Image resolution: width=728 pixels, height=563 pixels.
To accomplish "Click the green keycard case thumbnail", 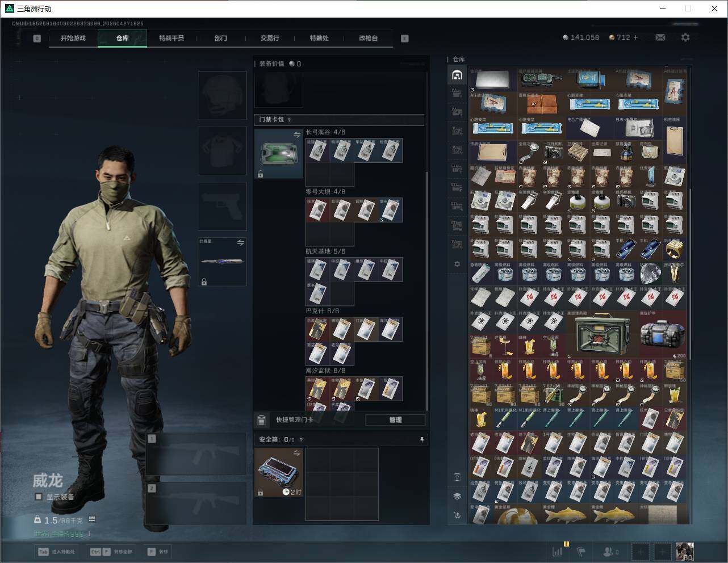I will [x=279, y=154].
